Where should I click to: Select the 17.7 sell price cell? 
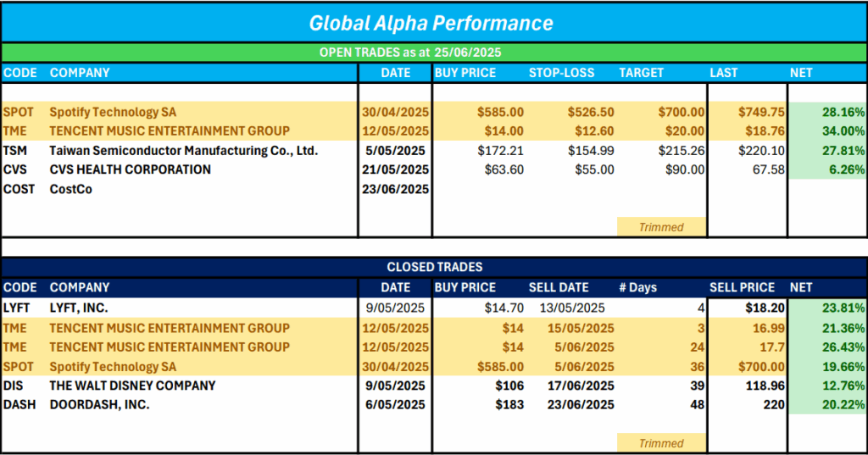(x=774, y=347)
